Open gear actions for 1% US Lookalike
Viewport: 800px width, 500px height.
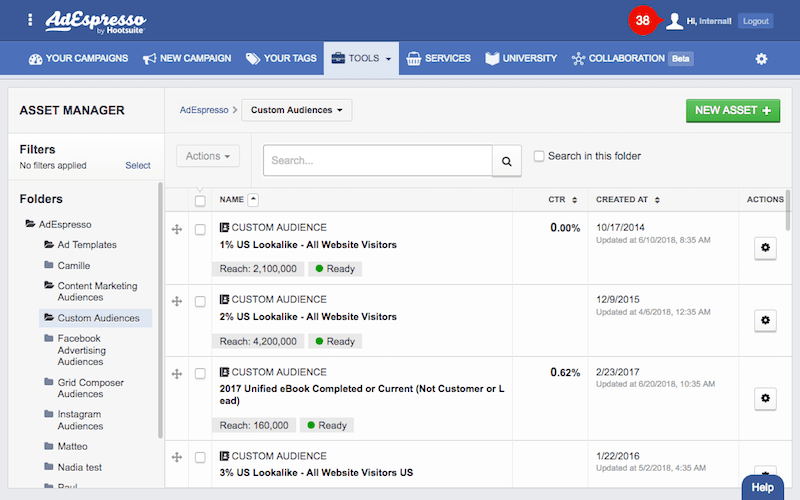point(765,248)
